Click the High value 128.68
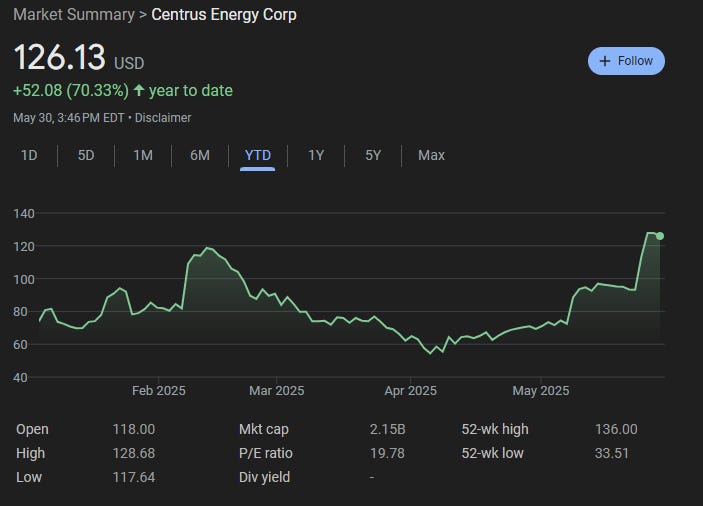This screenshot has height=506, width=703. [134, 453]
